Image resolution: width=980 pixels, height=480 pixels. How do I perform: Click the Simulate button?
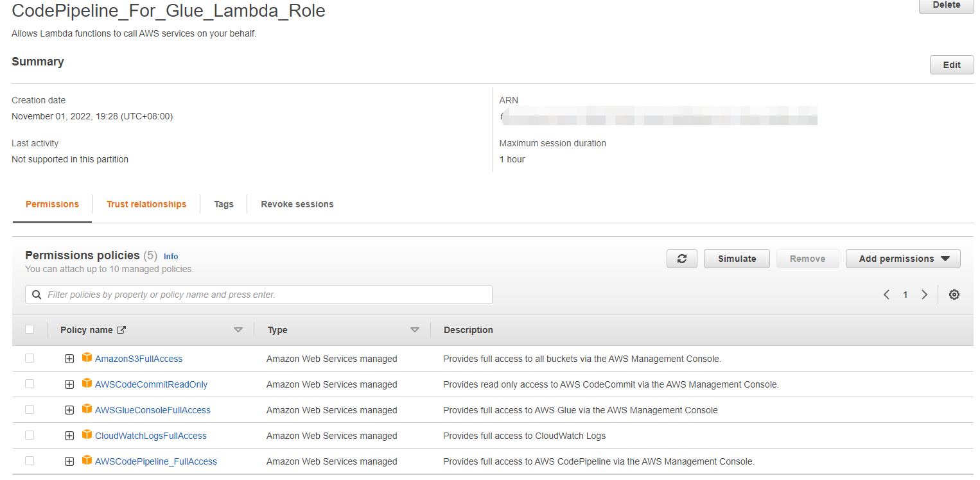tap(737, 259)
